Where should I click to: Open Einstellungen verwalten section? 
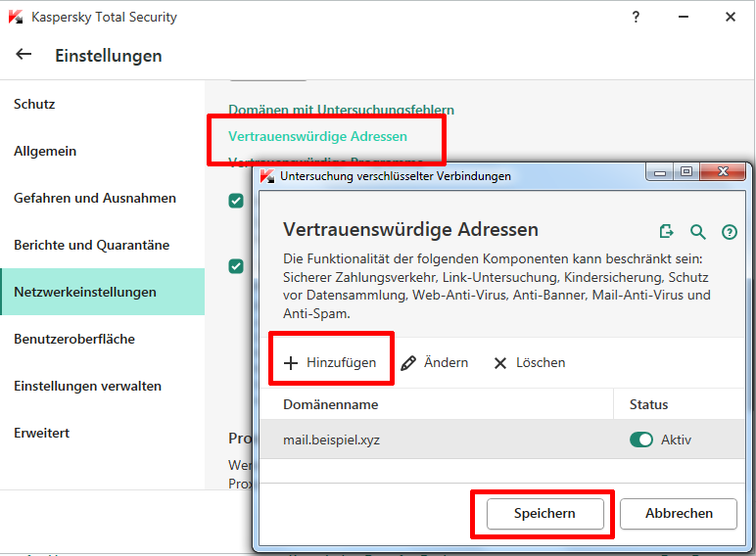[102, 386]
